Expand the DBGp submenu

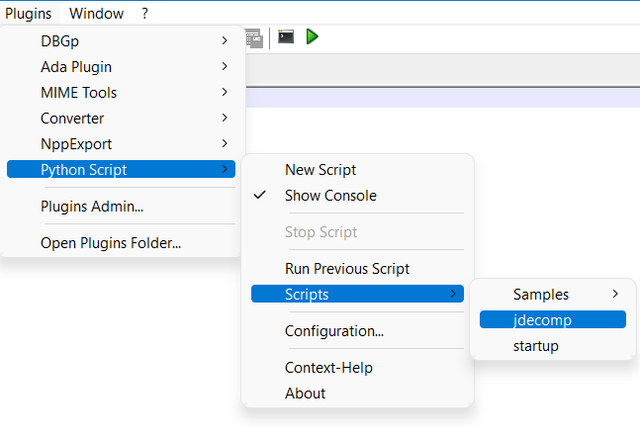(121, 41)
